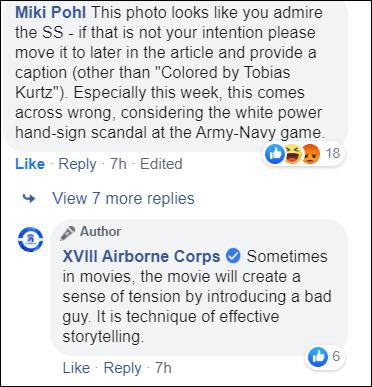Expand View 7 more replies

[x=123, y=199]
